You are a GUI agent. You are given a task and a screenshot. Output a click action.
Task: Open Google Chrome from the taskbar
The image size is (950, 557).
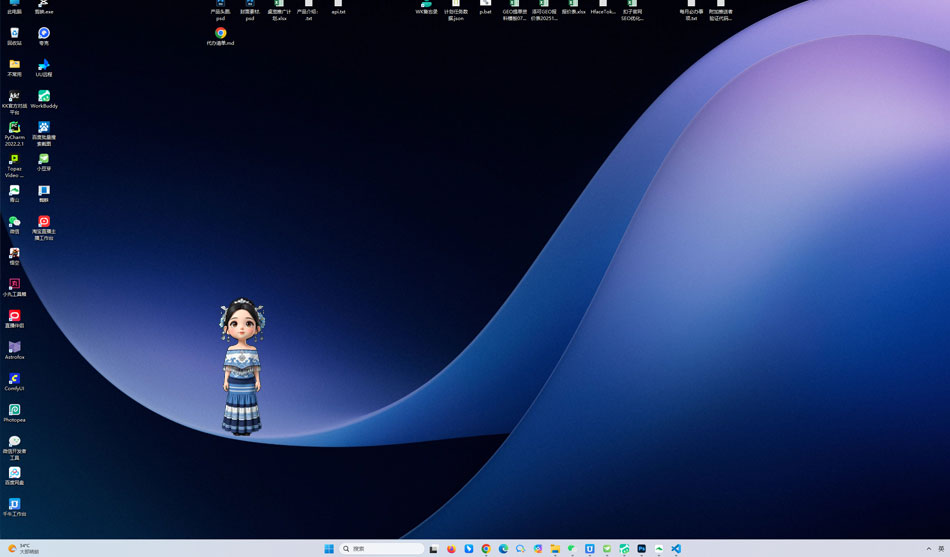(x=486, y=549)
